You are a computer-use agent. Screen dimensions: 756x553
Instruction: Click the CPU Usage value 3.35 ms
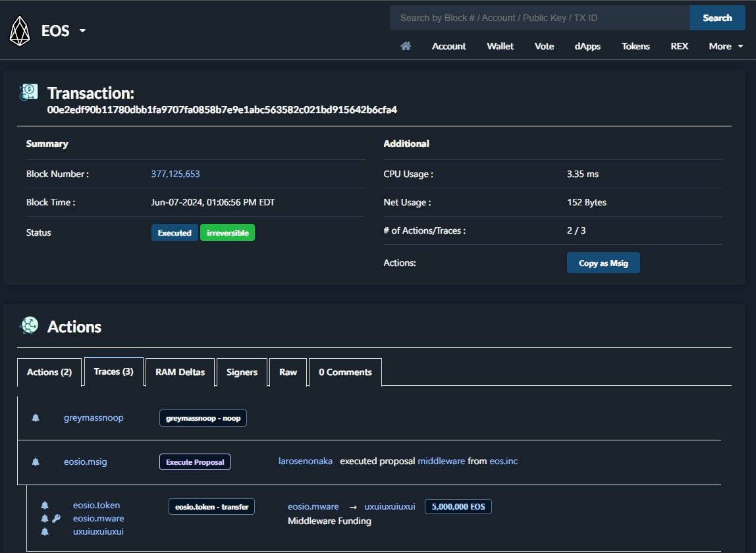click(582, 174)
